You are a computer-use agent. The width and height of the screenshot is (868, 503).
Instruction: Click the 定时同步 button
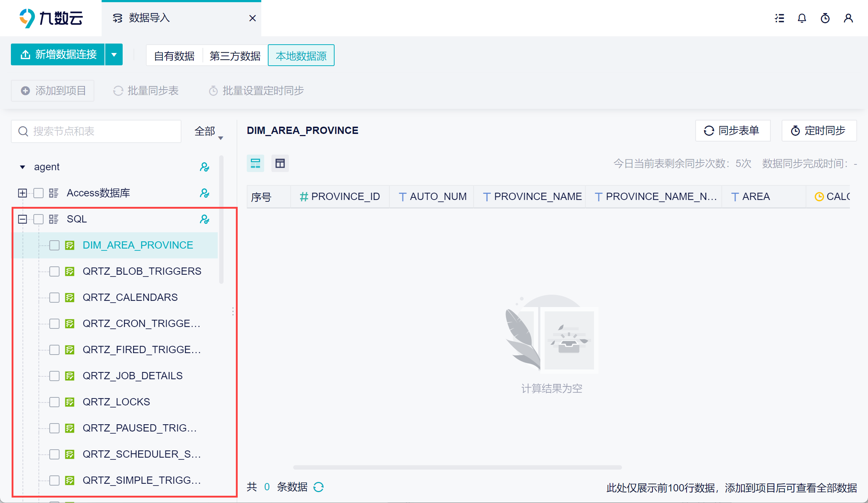(x=819, y=131)
